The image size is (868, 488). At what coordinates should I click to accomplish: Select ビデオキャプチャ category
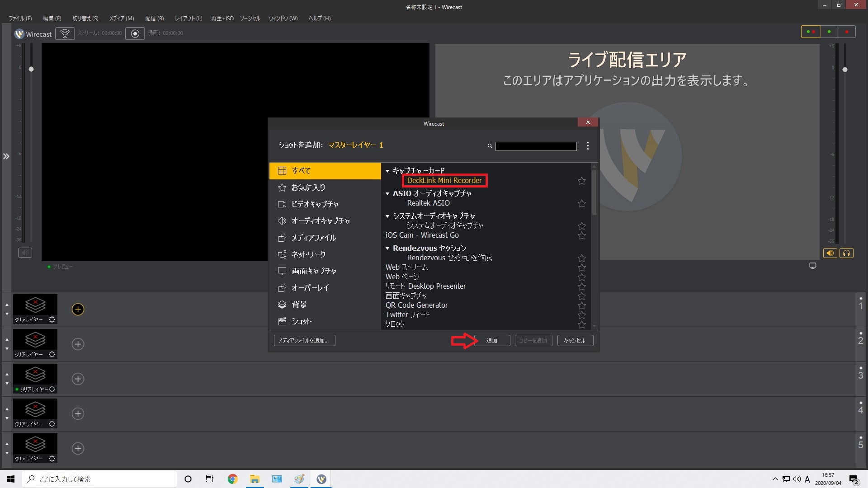[325, 204]
